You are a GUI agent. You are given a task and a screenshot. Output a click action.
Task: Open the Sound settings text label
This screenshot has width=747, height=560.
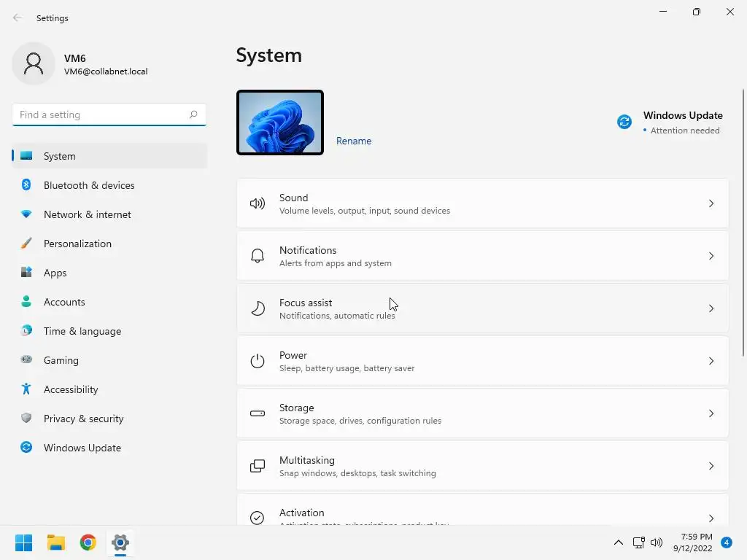[x=293, y=198]
